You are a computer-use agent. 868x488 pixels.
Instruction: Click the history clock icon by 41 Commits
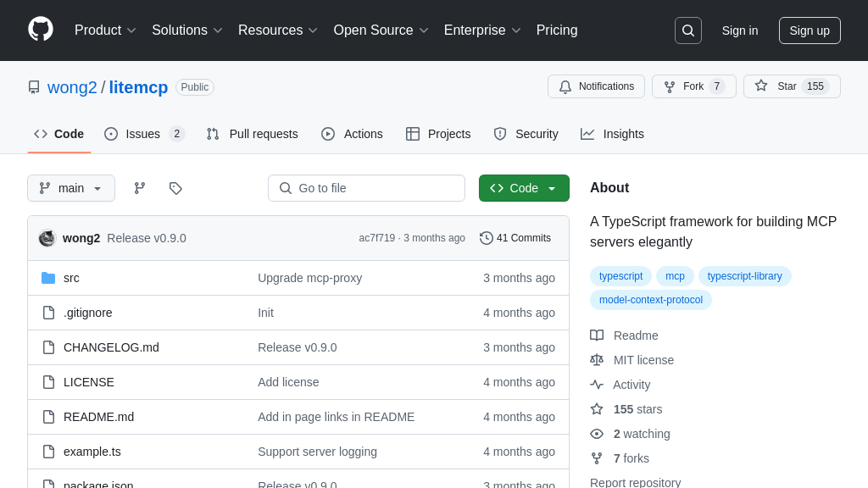pos(486,238)
